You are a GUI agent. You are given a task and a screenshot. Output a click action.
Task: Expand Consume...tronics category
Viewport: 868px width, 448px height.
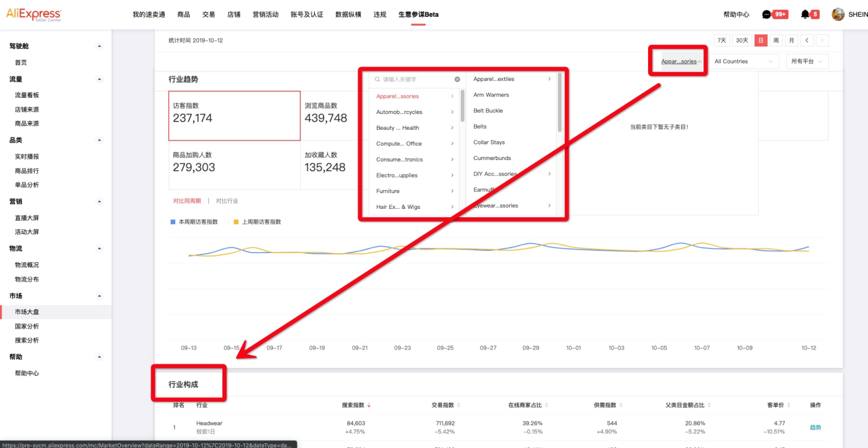(414, 159)
